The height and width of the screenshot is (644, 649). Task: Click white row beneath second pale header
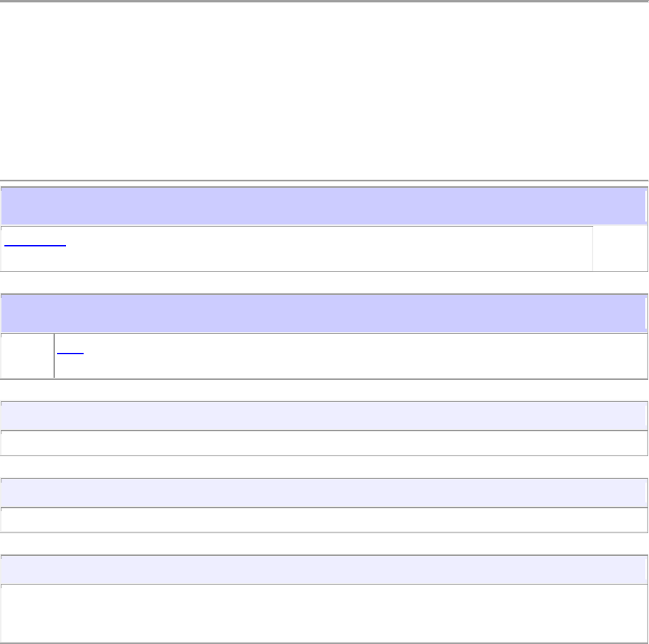coord(323,520)
